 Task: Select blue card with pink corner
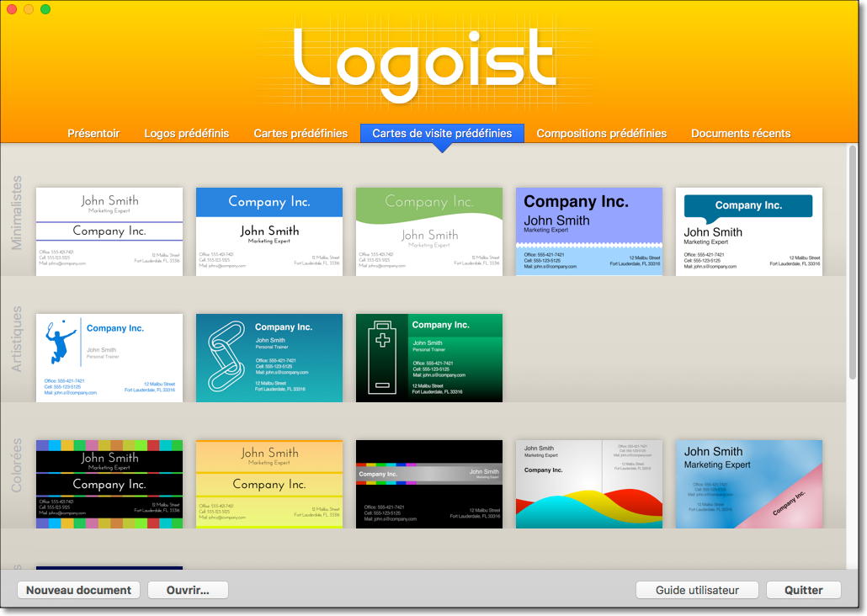[748, 484]
